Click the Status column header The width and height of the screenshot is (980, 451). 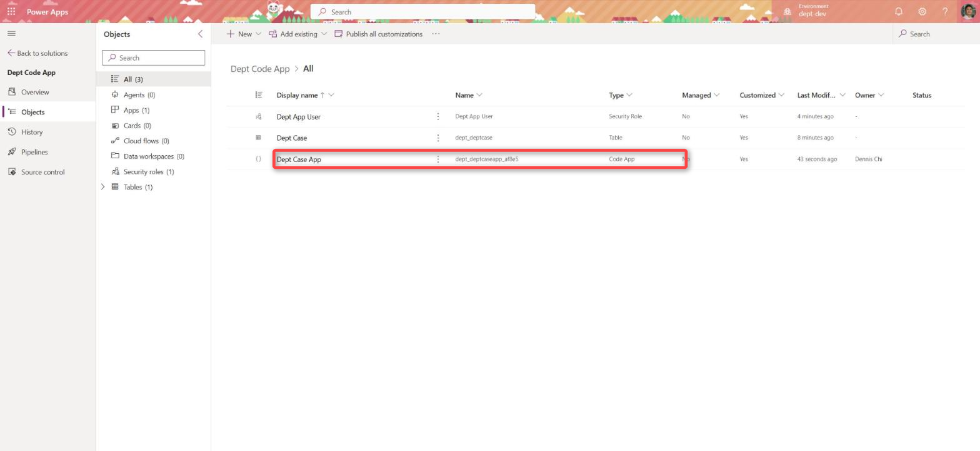(x=922, y=95)
